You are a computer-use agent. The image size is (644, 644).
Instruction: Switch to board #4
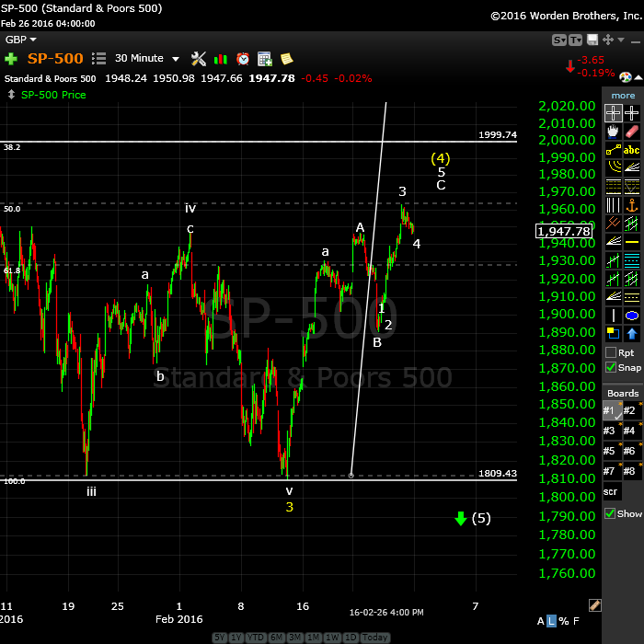pyautogui.click(x=631, y=431)
